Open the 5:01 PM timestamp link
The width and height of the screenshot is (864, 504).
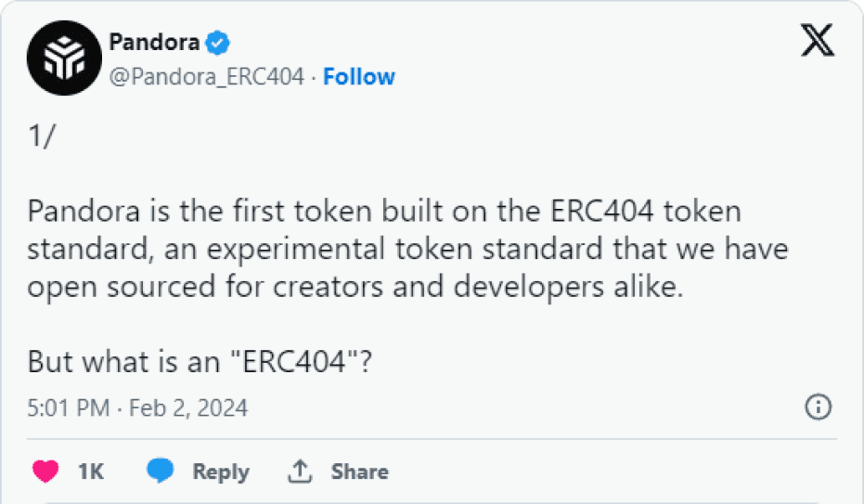coord(69,407)
